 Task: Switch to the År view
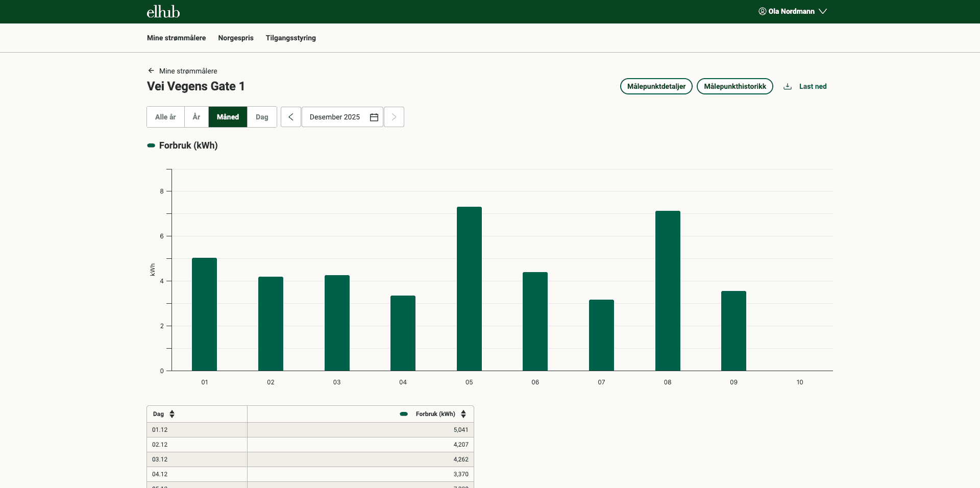click(197, 117)
